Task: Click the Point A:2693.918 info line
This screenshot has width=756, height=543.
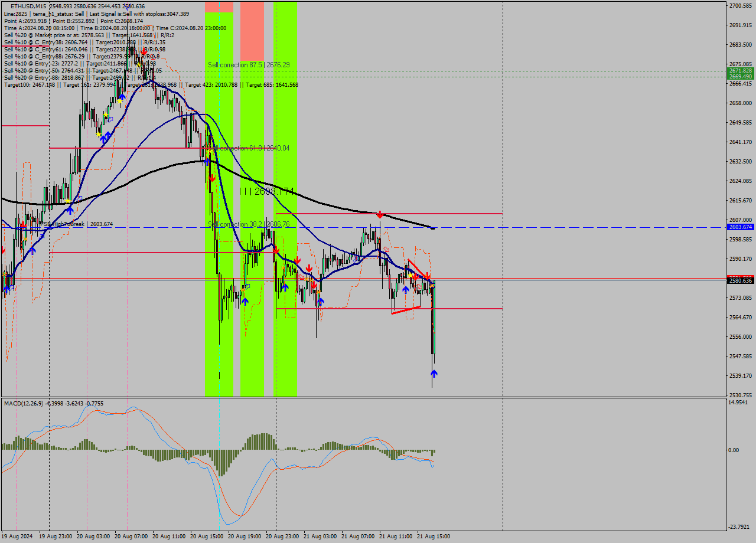Action: point(74,21)
